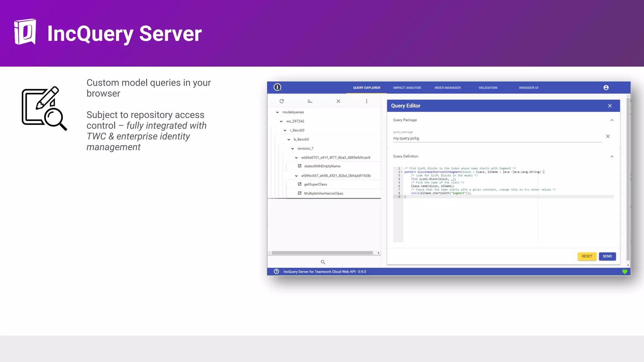Viewport: 644px width, 362px height.
Task: Open the user account icon
Action: tap(606, 88)
